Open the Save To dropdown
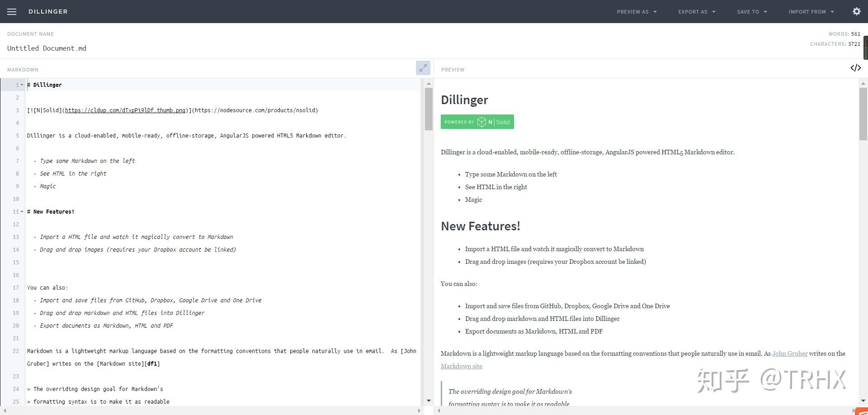Image resolution: width=868 pixels, height=415 pixels. [752, 12]
